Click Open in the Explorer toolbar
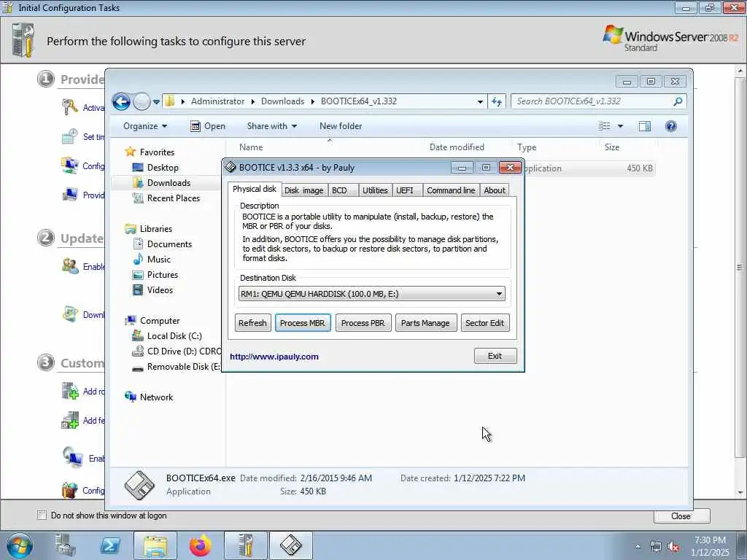 point(208,126)
